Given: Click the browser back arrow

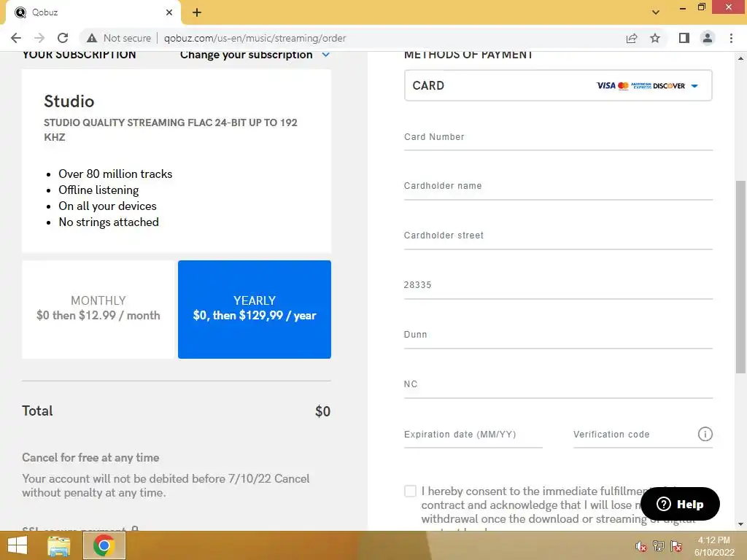Looking at the screenshot, I should (x=16, y=38).
